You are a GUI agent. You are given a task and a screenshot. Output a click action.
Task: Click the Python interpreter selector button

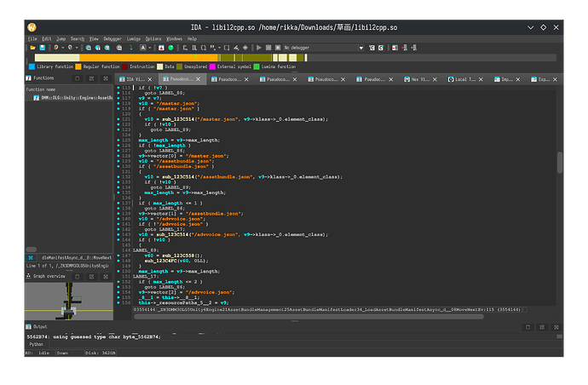(x=37, y=344)
